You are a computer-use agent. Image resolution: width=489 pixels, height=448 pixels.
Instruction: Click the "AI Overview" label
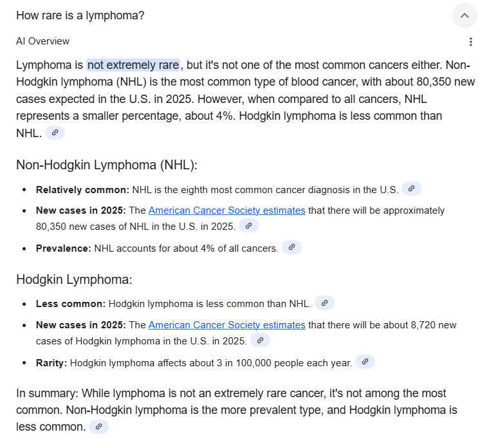42,41
